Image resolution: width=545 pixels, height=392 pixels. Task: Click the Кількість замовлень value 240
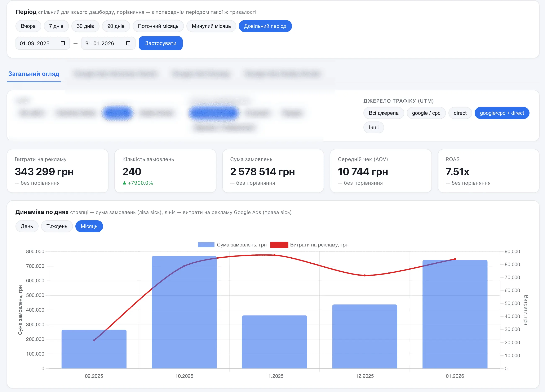click(x=132, y=171)
